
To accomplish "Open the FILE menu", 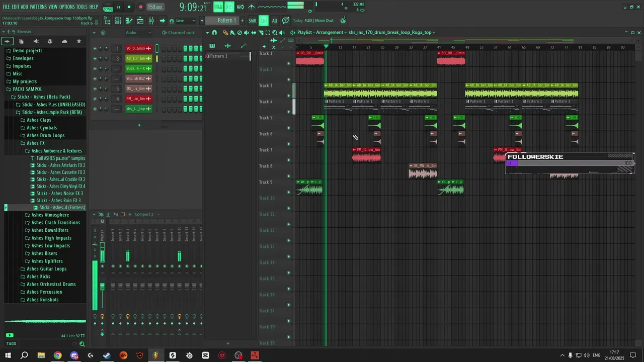I will [x=6, y=7].
